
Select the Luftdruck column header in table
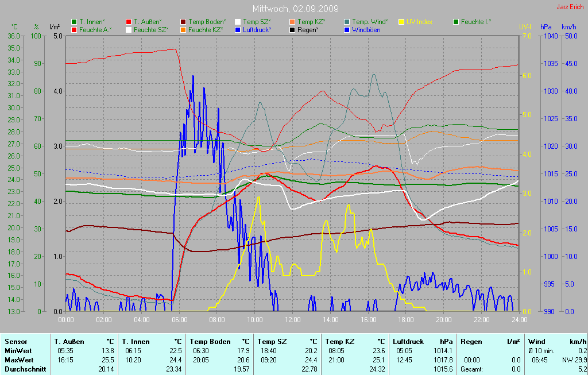click(408, 342)
